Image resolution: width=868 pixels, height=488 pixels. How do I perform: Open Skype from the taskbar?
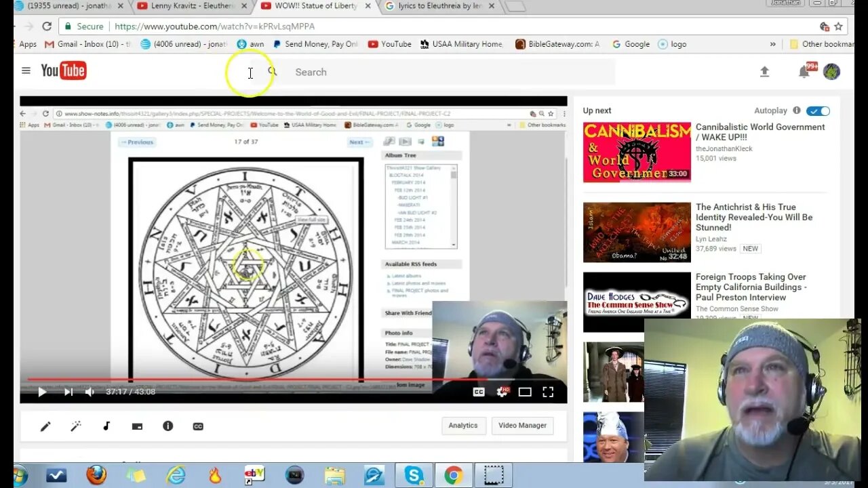(414, 475)
